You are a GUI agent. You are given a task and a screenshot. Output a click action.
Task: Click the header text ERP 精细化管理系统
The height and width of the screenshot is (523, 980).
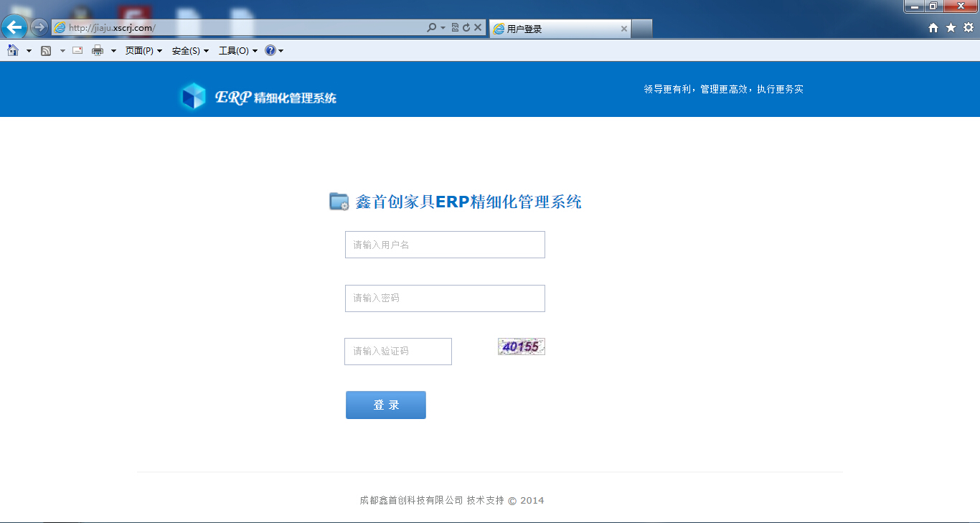click(275, 98)
